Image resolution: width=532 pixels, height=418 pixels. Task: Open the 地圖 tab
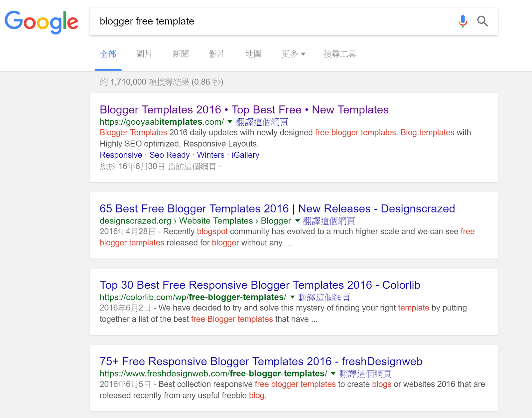point(253,54)
